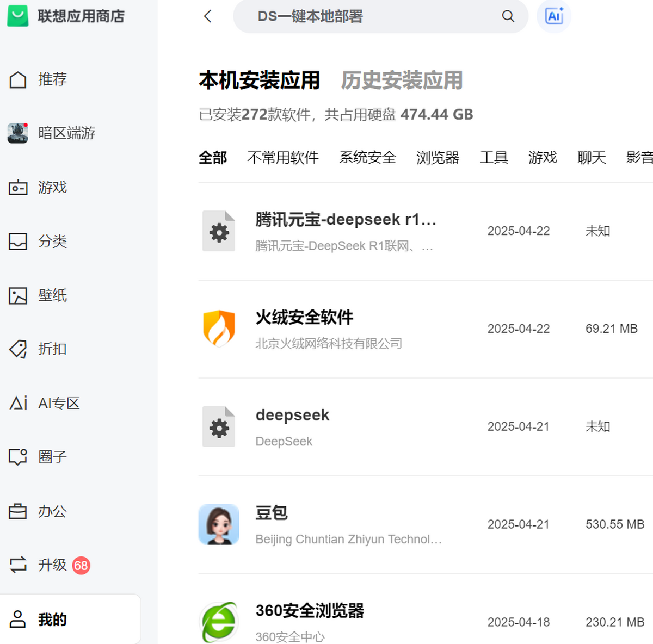Select the 全部 filter tab
The height and width of the screenshot is (644, 653).
click(213, 158)
